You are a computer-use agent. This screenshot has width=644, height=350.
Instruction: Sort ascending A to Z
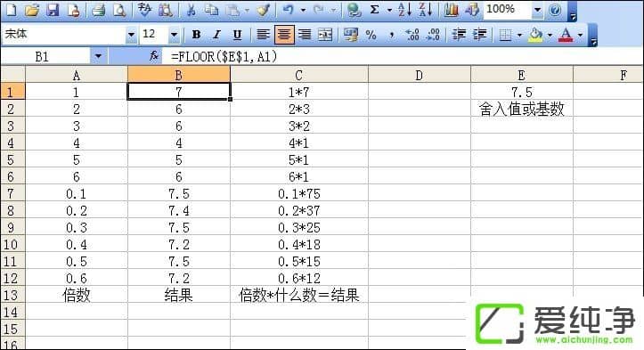click(404, 10)
